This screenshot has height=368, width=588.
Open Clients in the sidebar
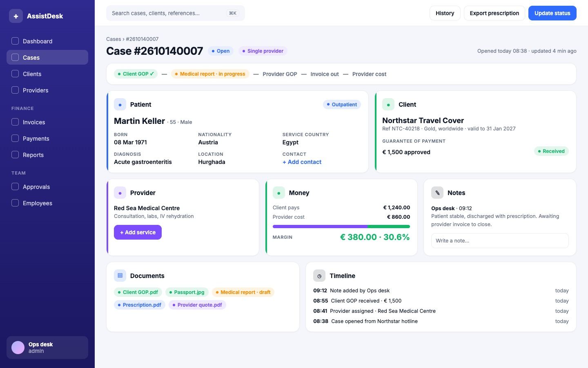tap(47, 74)
